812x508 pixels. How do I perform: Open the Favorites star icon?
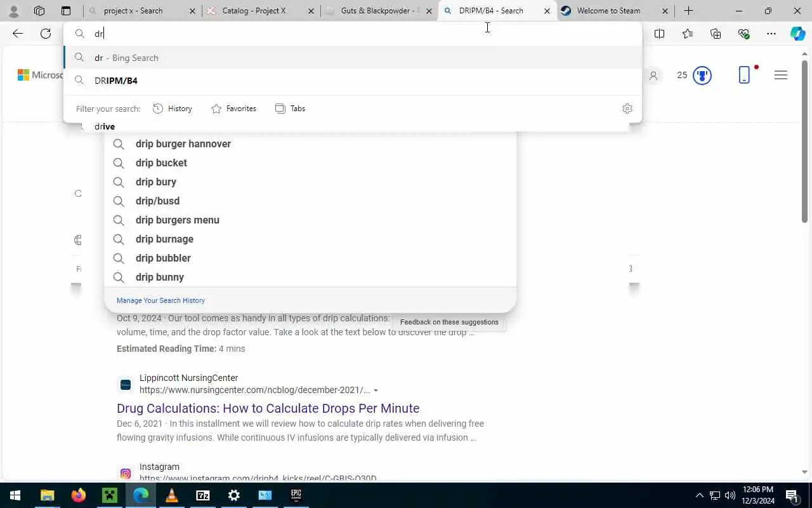tap(688, 34)
